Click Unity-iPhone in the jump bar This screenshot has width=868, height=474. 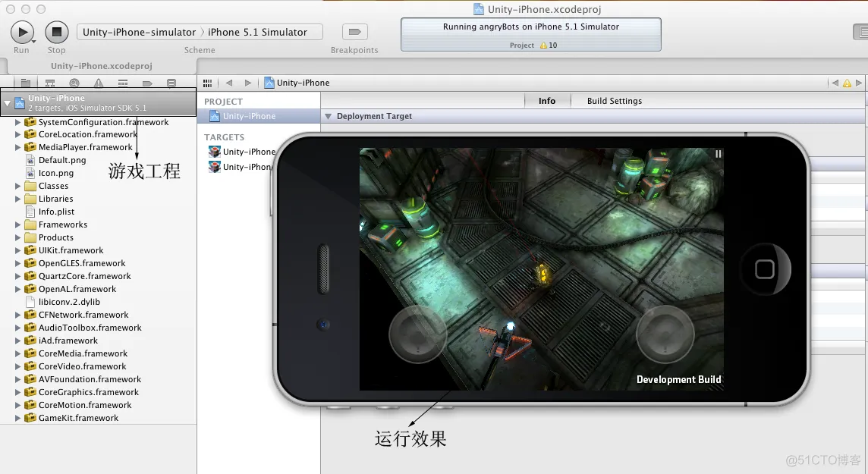[x=297, y=83]
